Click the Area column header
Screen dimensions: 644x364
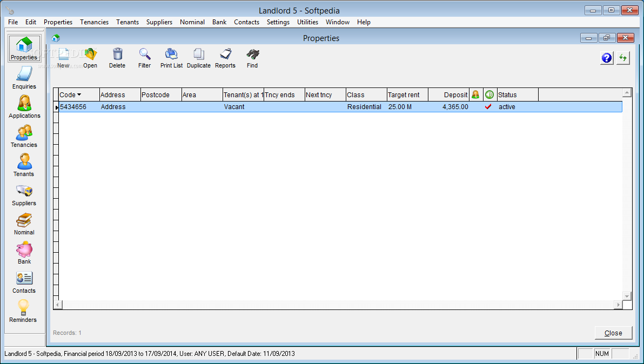[202, 95]
